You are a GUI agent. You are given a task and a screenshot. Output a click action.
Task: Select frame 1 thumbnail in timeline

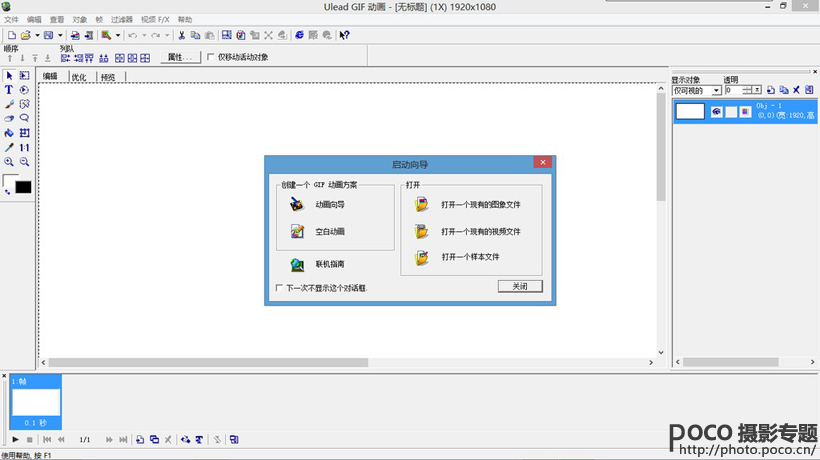tap(36, 401)
